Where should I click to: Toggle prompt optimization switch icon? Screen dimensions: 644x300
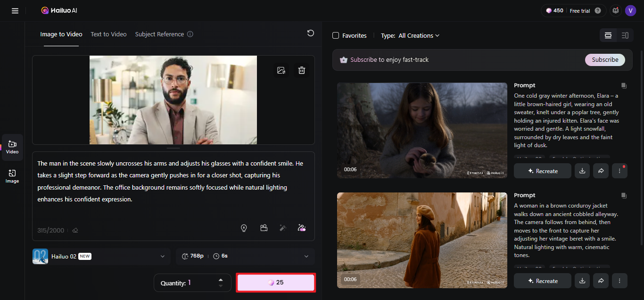coord(302,228)
